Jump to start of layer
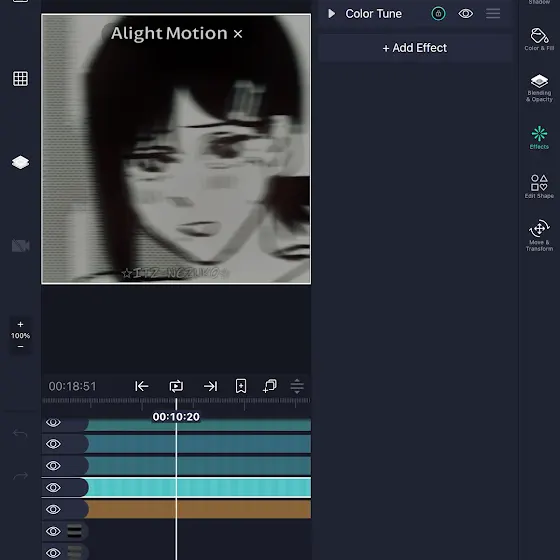 pyautogui.click(x=141, y=386)
